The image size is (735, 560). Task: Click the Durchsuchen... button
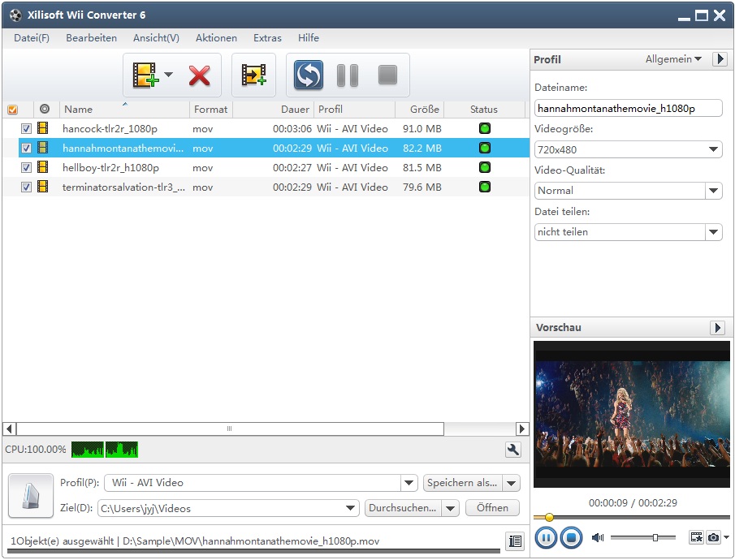click(x=403, y=508)
